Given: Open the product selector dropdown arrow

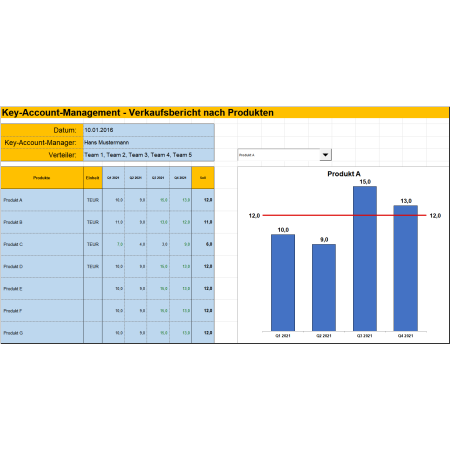Looking at the screenshot, I should [325, 155].
